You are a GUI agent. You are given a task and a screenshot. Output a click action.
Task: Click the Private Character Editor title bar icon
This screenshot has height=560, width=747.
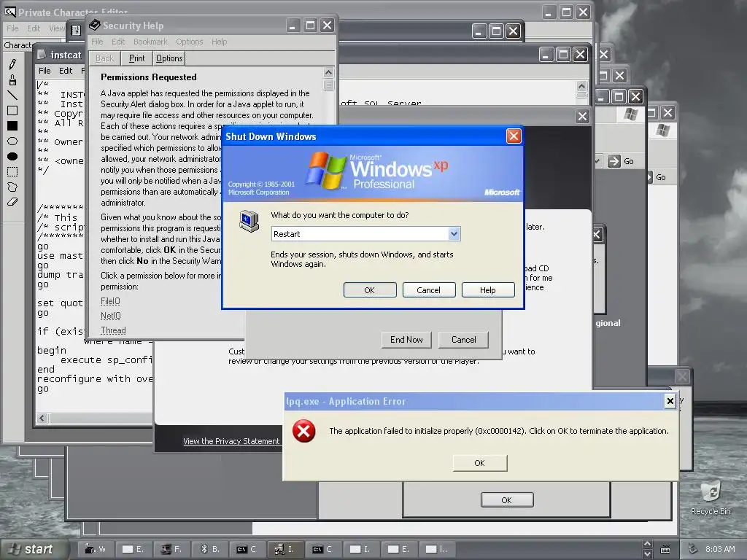9,12
